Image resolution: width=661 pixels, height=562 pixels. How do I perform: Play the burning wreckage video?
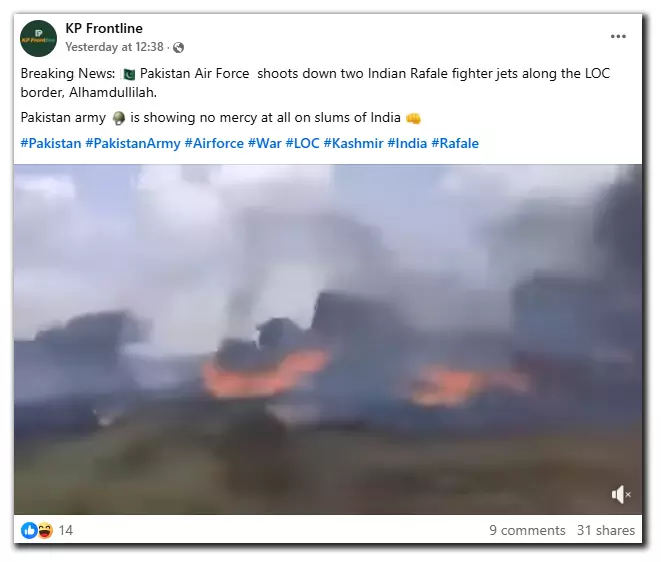click(x=328, y=339)
